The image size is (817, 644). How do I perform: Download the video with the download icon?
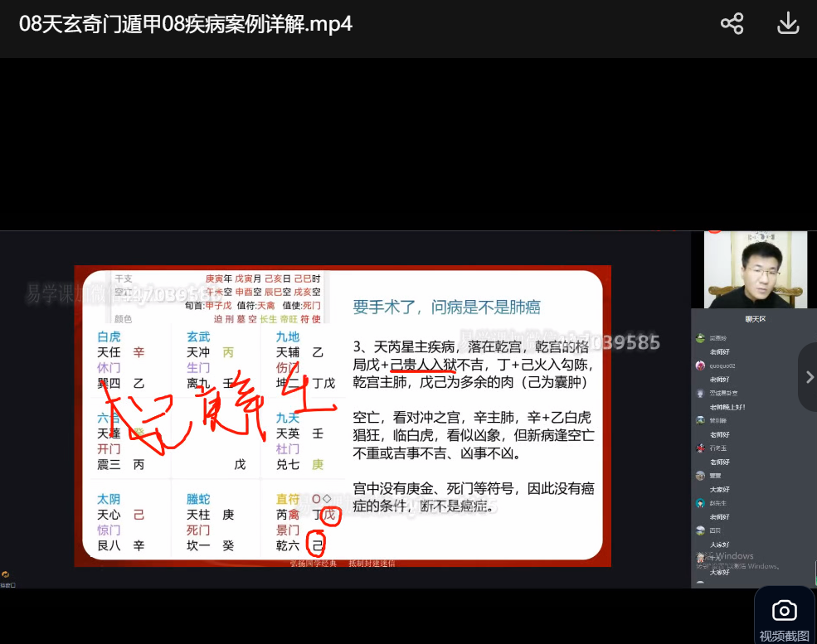click(787, 23)
